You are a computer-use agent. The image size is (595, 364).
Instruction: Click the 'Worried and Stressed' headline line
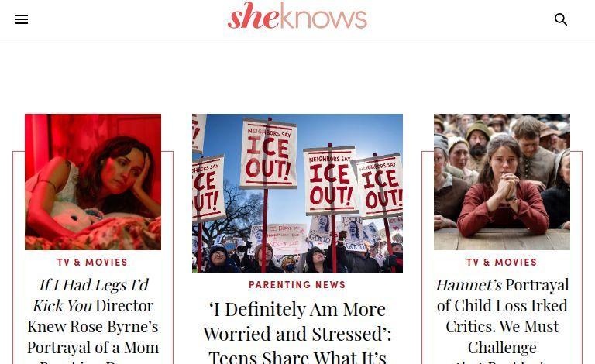point(297,334)
